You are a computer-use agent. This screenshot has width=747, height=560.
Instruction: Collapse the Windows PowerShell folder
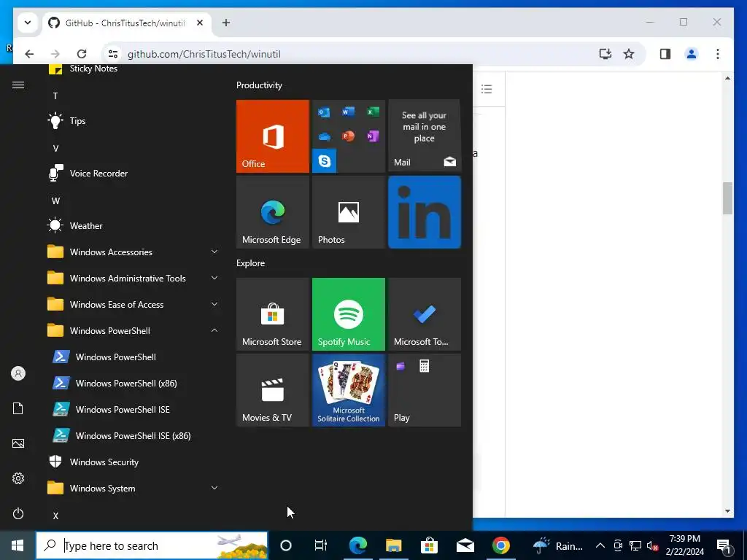point(134,330)
